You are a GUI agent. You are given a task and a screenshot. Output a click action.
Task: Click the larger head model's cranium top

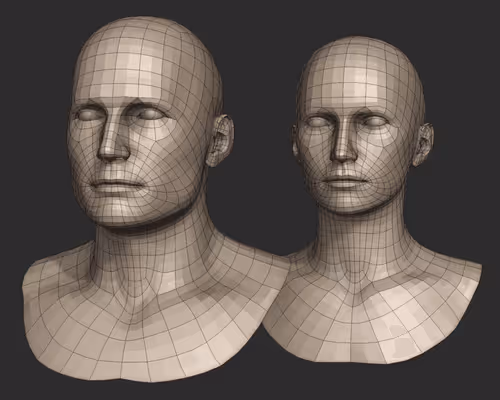click(x=147, y=28)
